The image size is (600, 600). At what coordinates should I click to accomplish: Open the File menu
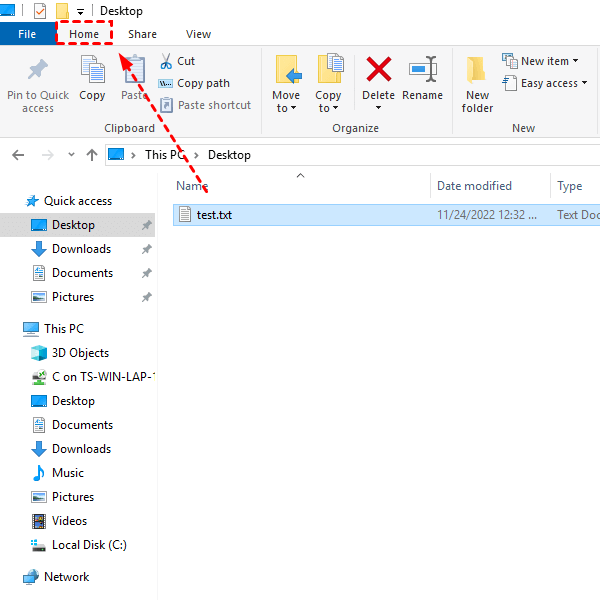pyautogui.click(x=27, y=34)
